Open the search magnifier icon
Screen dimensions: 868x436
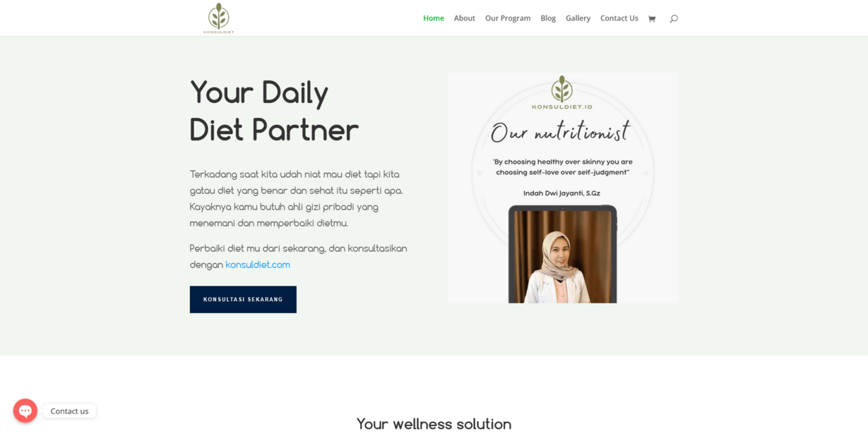tap(674, 18)
